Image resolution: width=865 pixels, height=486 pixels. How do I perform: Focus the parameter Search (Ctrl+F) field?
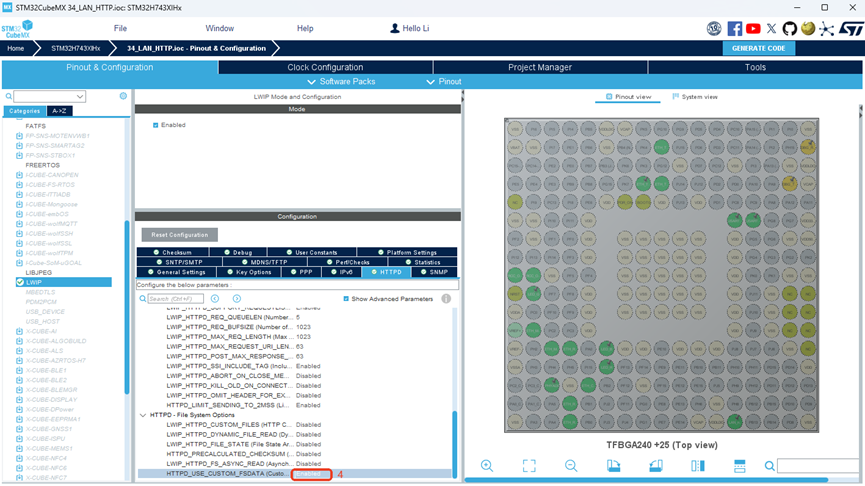pyautogui.click(x=175, y=298)
